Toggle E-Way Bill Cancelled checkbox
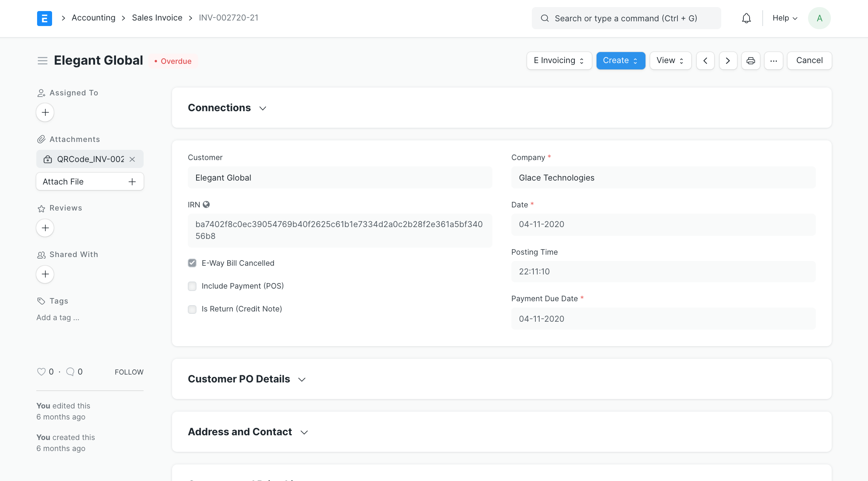868x481 pixels. (x=192, y=263)
